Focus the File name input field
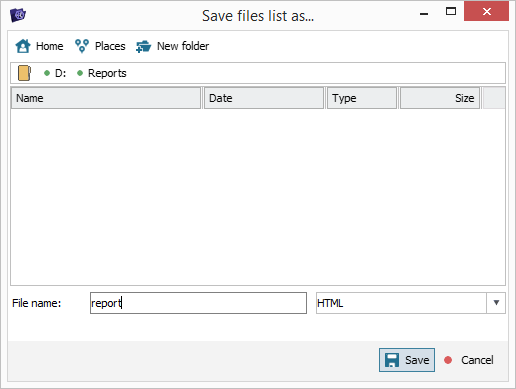Viewport: 516px width, 389px height. point(198,303)
